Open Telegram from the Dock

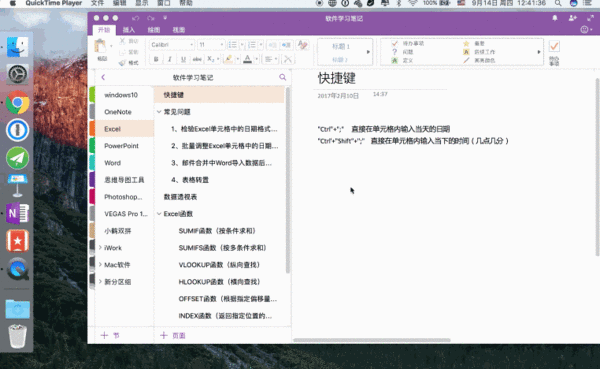point(17,158)
